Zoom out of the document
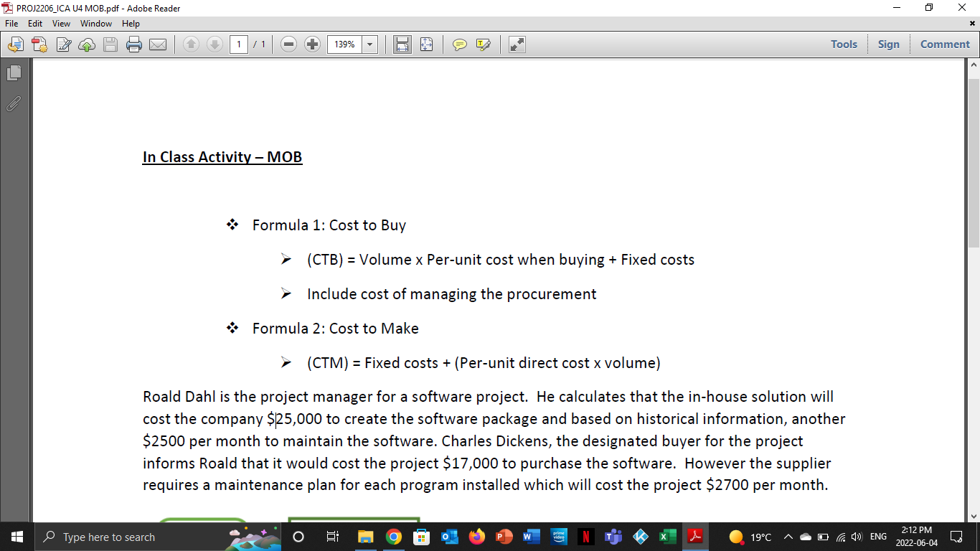Viewport: 980px width, 551px height. click(288, 44)
